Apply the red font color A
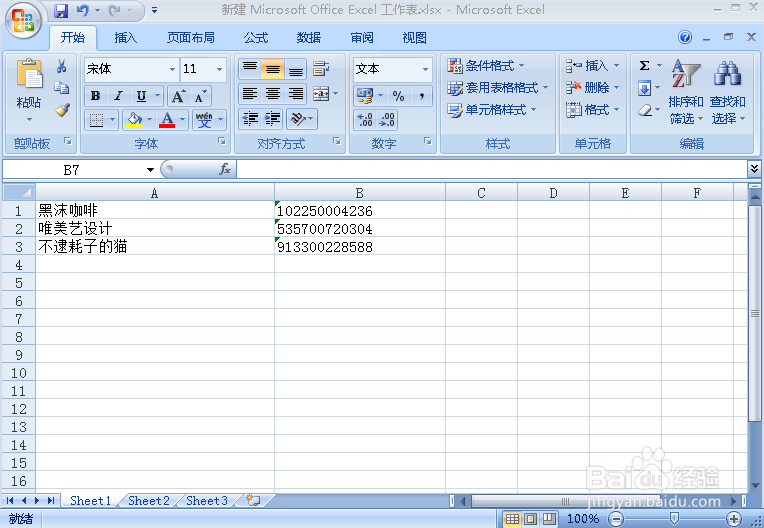The height and width of the screenshot is (528, 764). point(167,119)
